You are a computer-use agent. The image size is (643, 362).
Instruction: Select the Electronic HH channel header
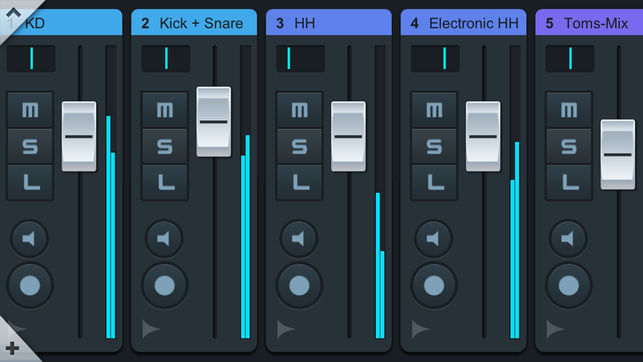pyautogui.click(x=463, y=23)
